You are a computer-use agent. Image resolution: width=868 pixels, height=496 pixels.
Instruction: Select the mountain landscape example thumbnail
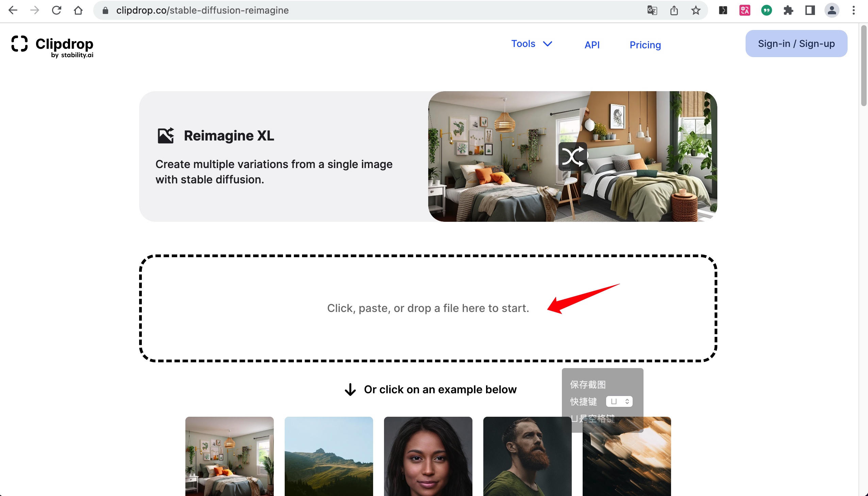[329, 456]
